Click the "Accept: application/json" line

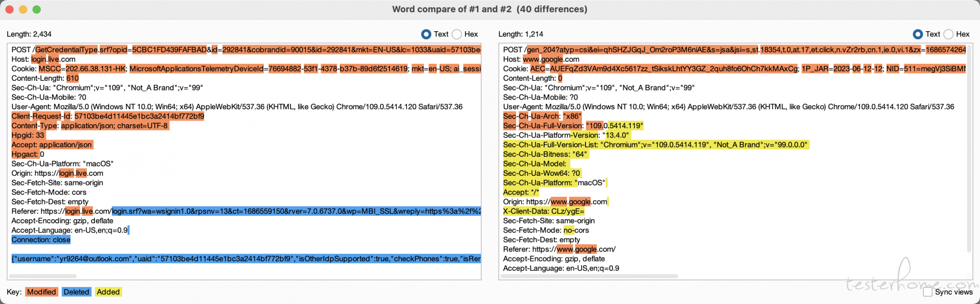[52, 145]
